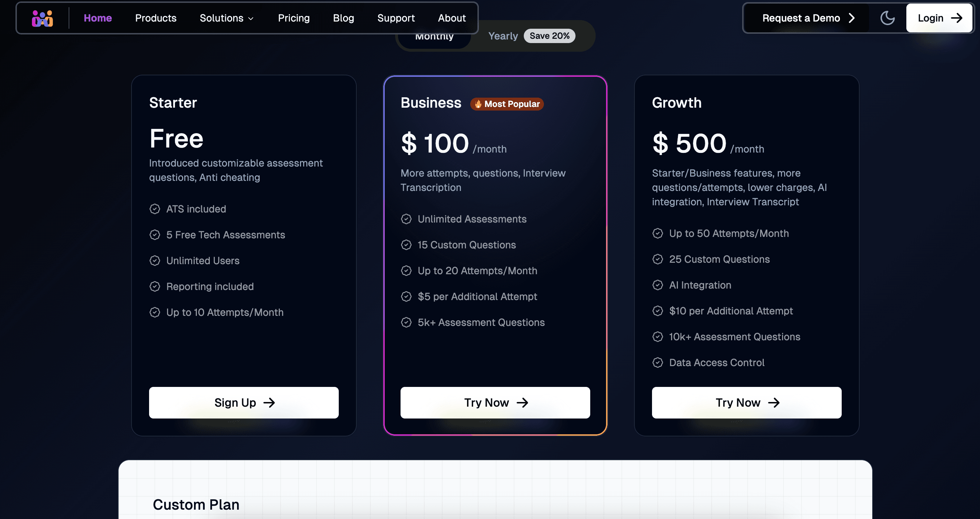Click the check icon beside Unlimited Assessments
The width and height of the screenshot is (980, 519).
click(406, 219)
